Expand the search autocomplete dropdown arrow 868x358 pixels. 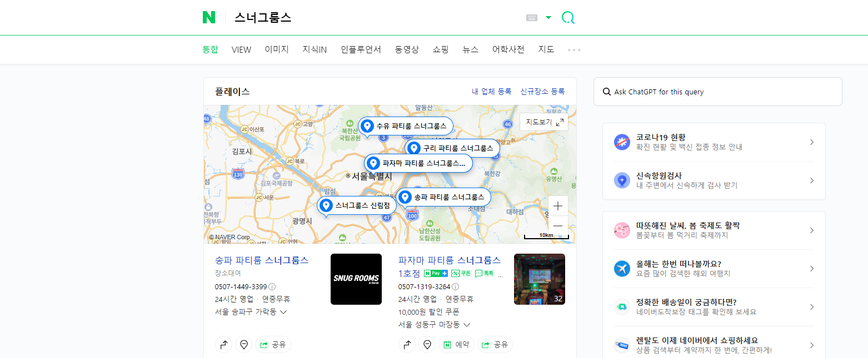(548, 18)
